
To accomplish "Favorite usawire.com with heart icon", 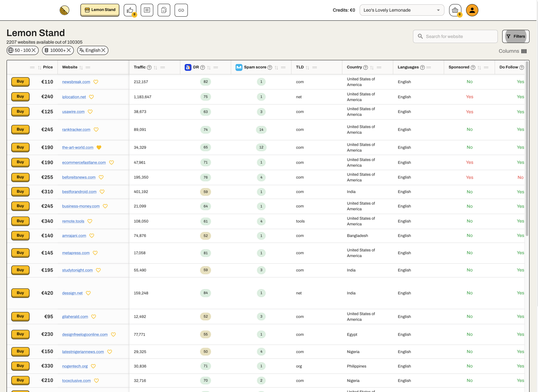I will (90, 112).
